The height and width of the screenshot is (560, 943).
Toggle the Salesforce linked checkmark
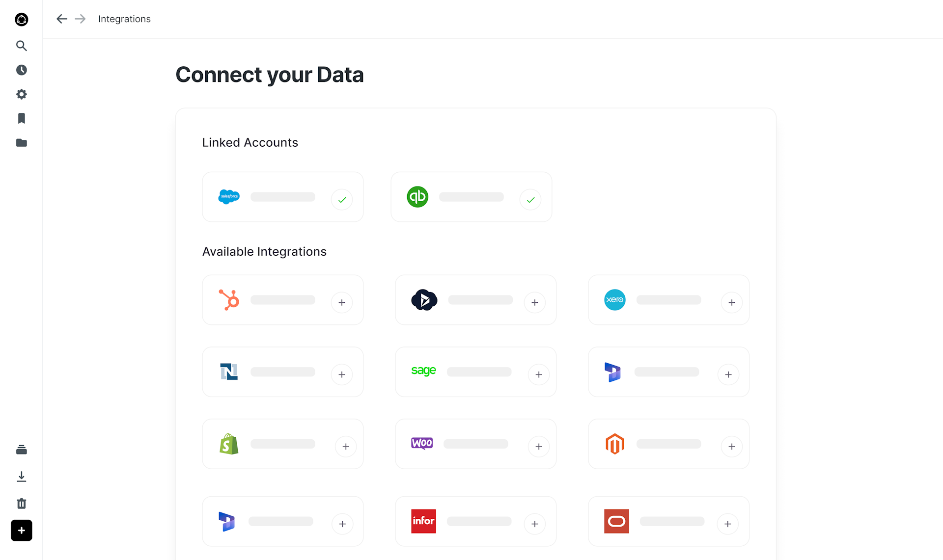pos(342,200)
